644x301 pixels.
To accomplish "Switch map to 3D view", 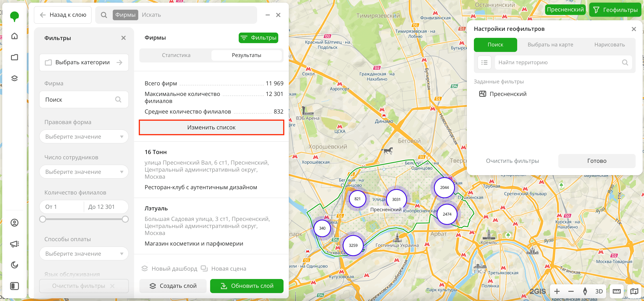I will [599, 292].
